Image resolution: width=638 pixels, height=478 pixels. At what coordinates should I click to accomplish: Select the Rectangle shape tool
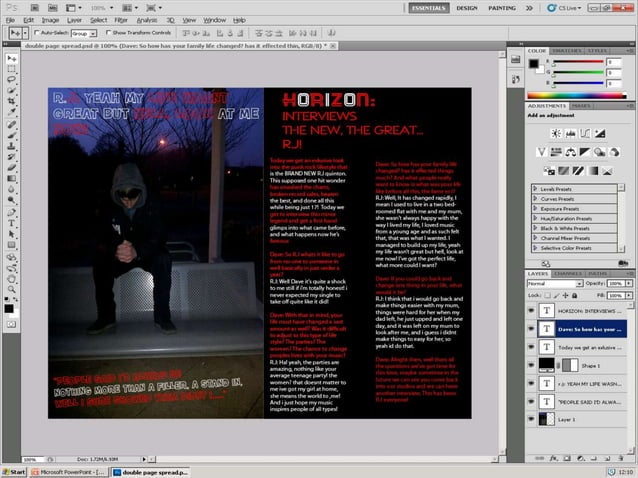(x=11, y=244)
